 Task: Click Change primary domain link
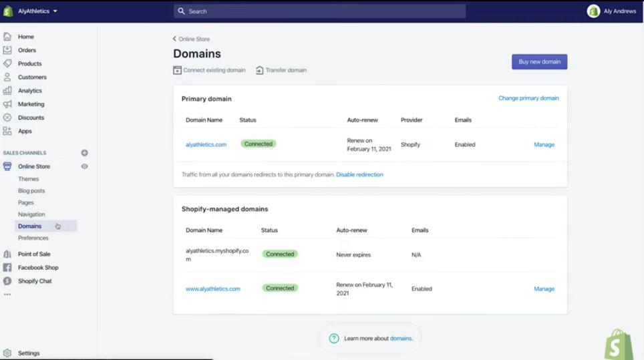(528, 98)
